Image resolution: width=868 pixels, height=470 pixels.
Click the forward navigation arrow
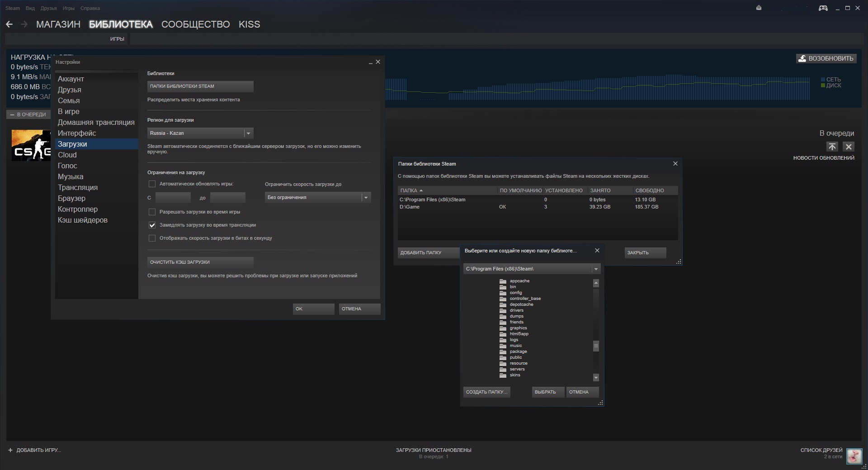[x=24, y=24]
